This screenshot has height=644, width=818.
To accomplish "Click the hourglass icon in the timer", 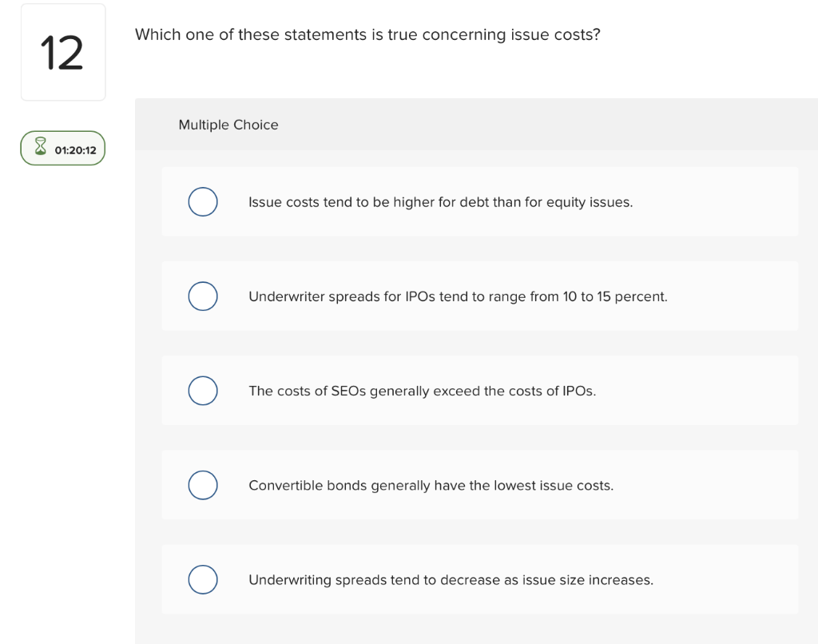I will point(40,149).
